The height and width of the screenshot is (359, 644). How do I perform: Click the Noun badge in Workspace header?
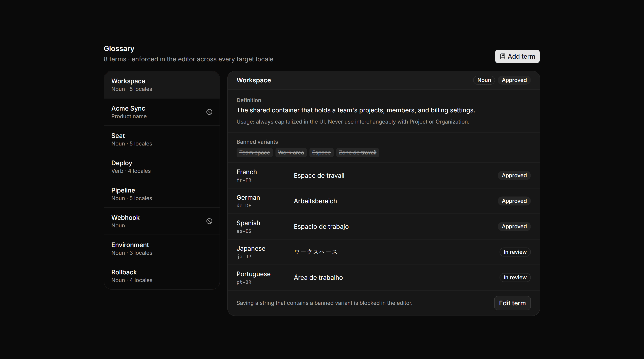click(484, 80)
